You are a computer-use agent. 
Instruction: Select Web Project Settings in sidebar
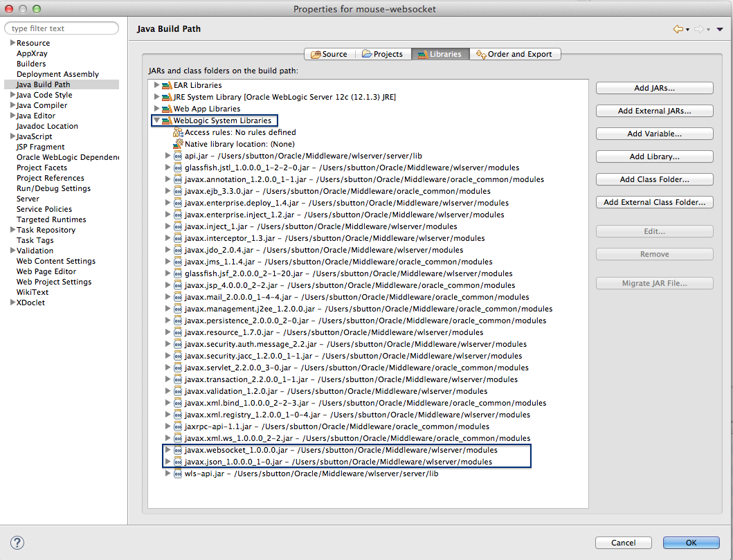(54, 282)
